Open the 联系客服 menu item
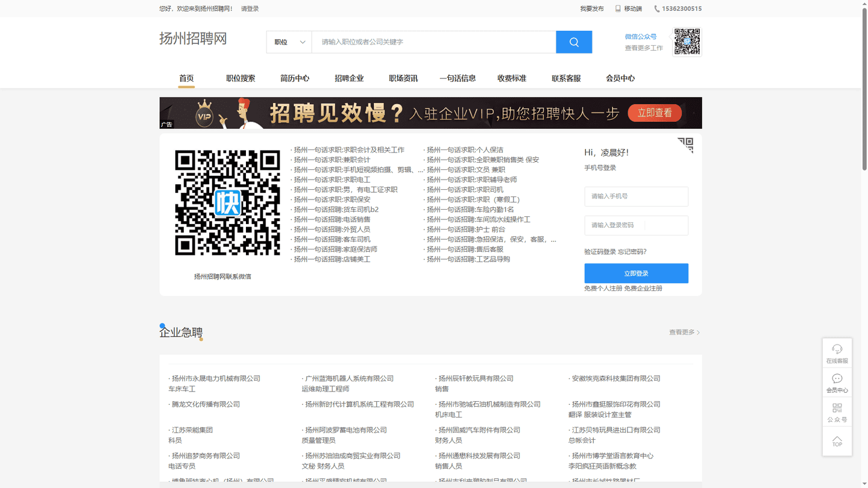Viewport: 868px width, 488px height. click(566, 78)
